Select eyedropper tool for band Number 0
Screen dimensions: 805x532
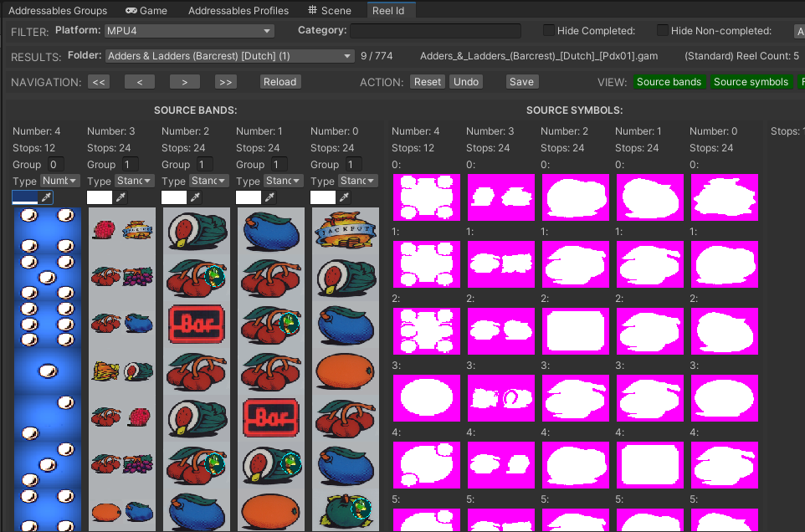point(344,197)
